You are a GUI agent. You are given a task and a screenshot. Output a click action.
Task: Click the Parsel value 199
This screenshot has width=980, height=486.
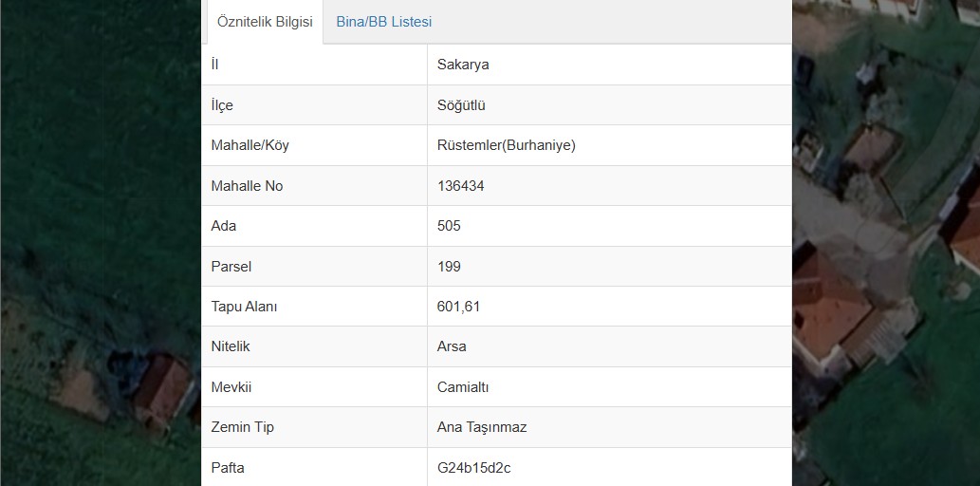[449, 267]
